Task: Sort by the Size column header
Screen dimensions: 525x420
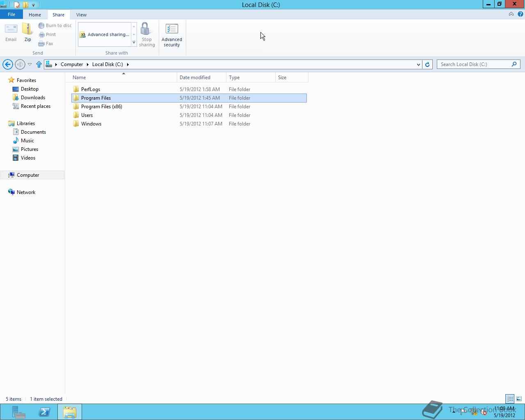Action: pos(292,78)
